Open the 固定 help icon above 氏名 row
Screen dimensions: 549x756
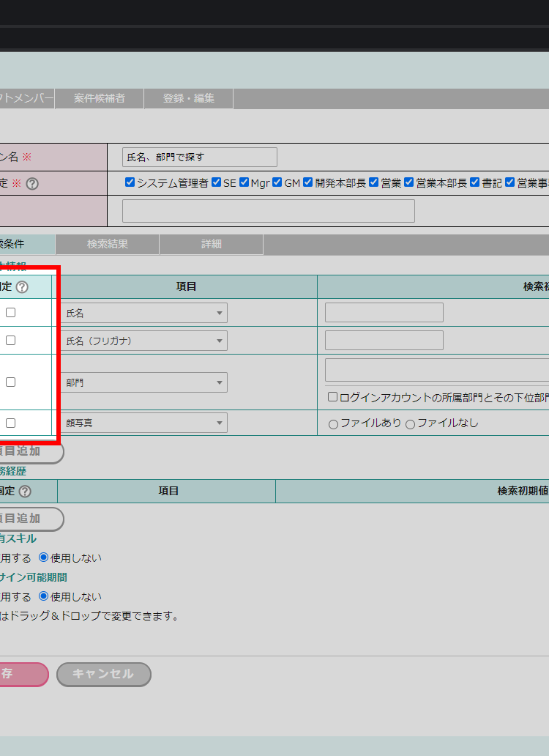pos(23,287)
